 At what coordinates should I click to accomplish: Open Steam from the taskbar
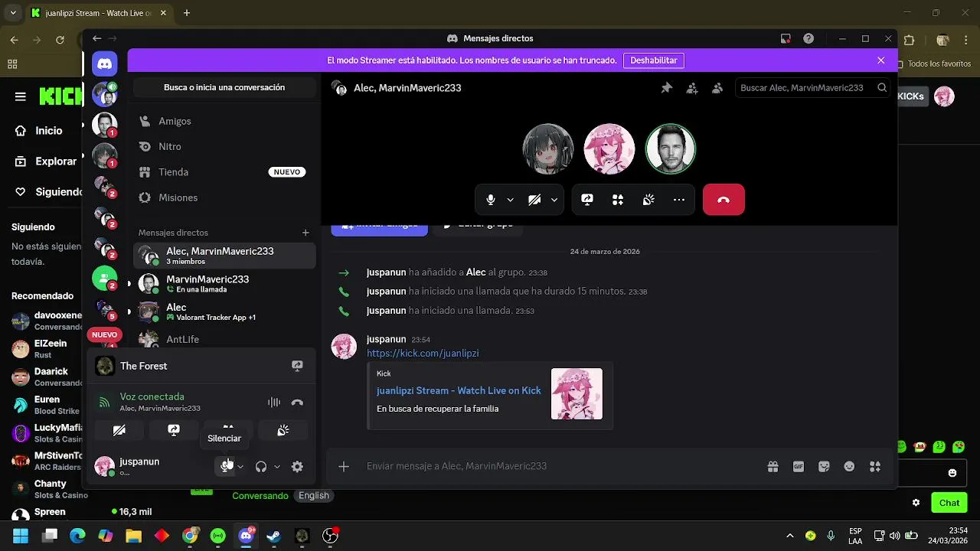point(273,536)
